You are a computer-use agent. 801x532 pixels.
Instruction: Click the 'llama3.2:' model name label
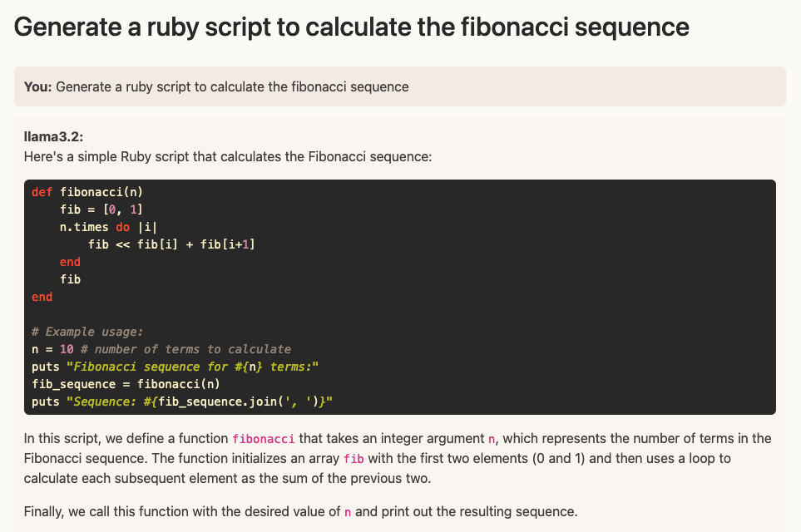coord(53,137)
